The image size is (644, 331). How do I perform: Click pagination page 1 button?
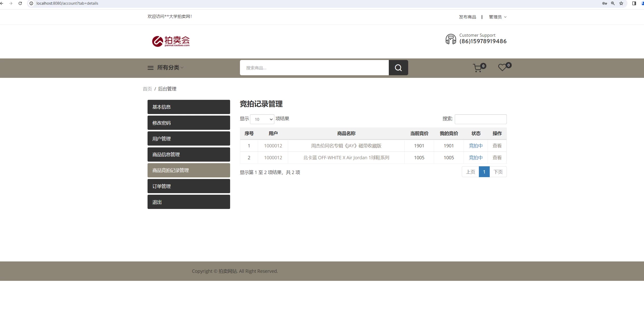tap(484, 172)
